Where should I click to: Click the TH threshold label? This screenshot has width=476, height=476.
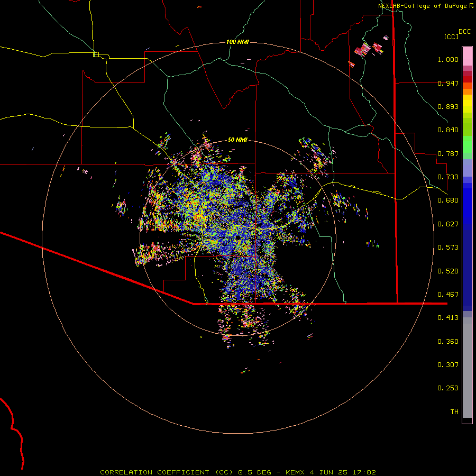pyautogui.click(x=454, y=412)
